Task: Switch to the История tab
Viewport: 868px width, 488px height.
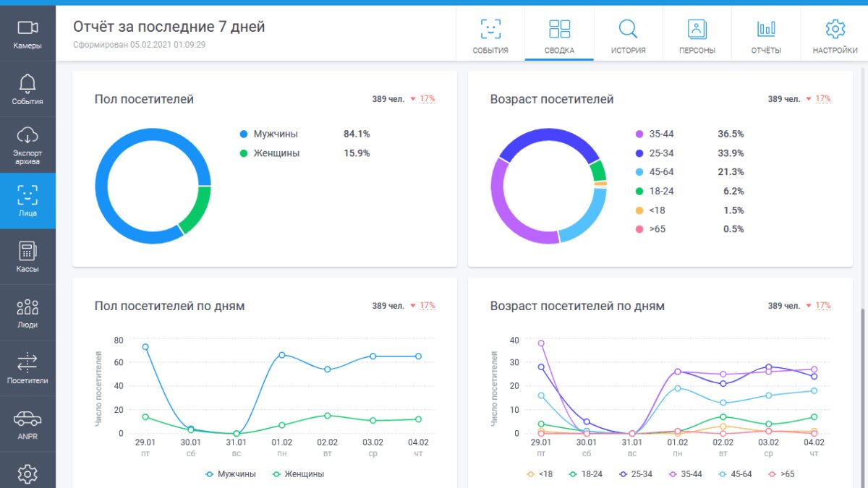Action: [628, 36]
